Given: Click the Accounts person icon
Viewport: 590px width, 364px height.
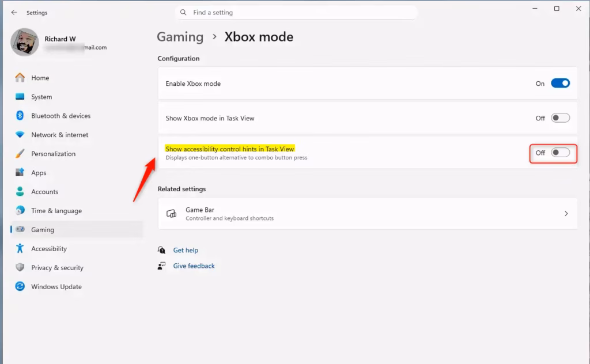Looking at the screenshot, I should (20, 192).
